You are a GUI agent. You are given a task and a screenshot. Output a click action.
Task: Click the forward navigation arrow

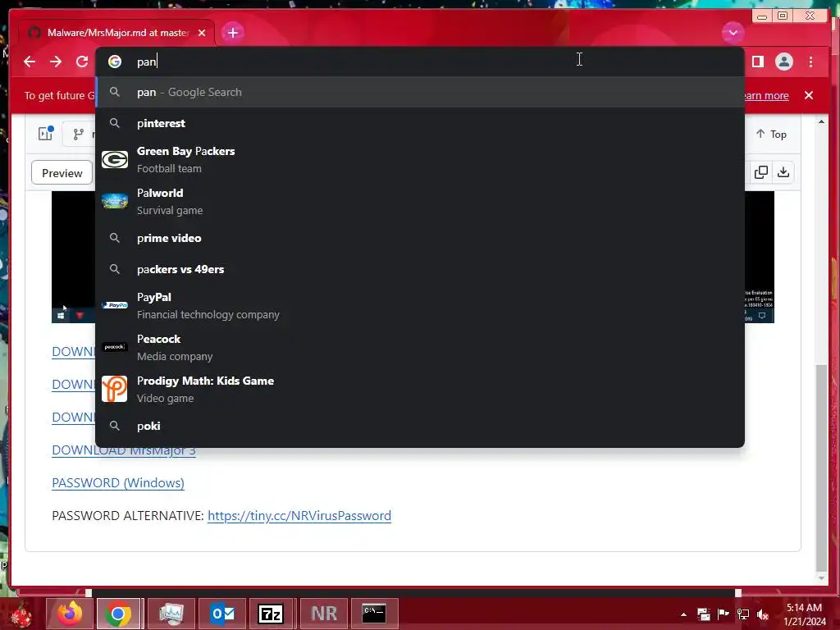click(56, 62)
